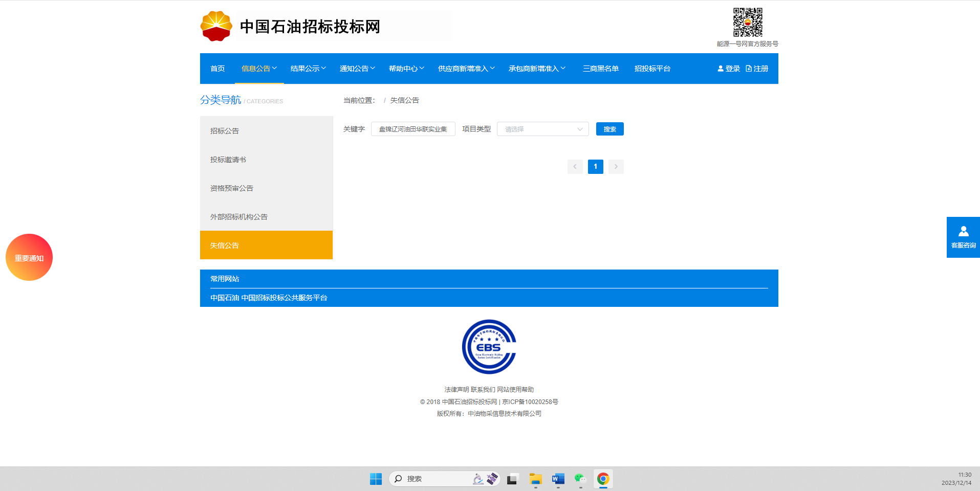
Task: Go to 首页 in the navigation bar
Action: click(217, 69)
